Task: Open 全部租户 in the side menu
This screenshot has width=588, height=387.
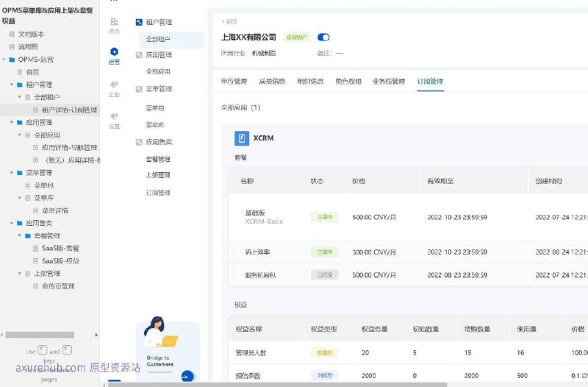Action: pos(172,39)
